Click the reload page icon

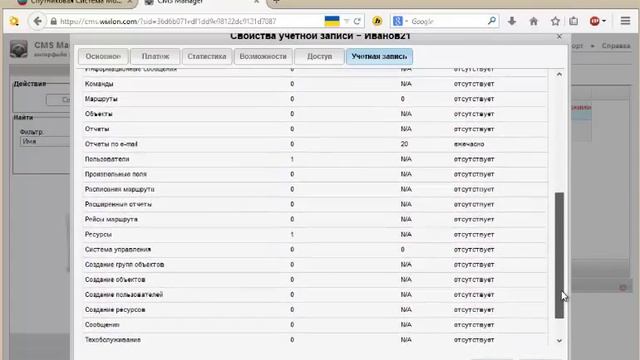[357, 21]
